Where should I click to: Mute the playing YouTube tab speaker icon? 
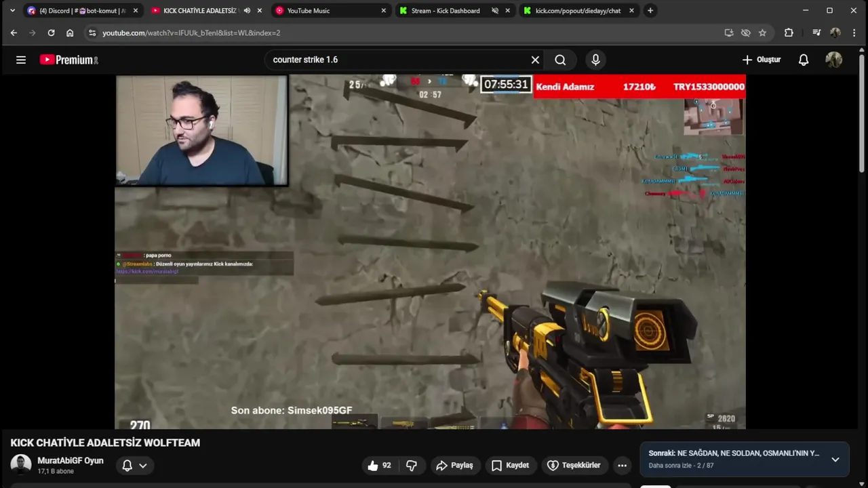pos(247,11)
